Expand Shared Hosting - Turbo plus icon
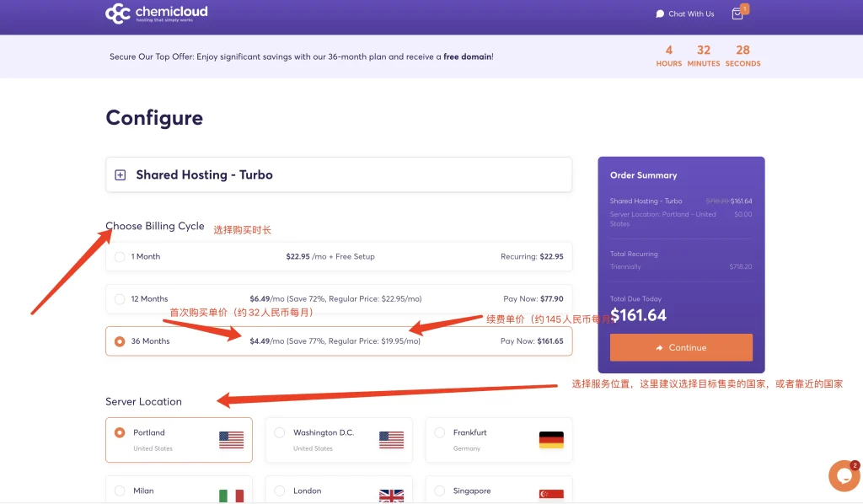This screenshot has width=863, height=504. [120, 175]
